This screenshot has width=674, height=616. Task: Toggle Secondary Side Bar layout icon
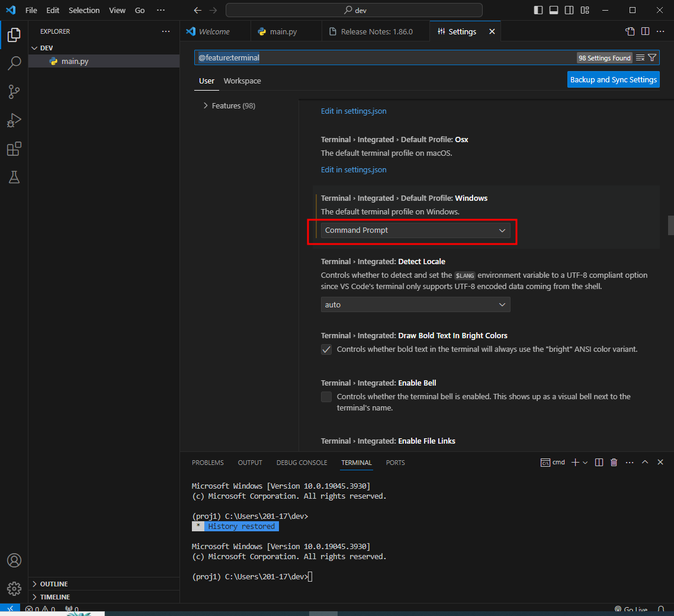click(569, 10)
